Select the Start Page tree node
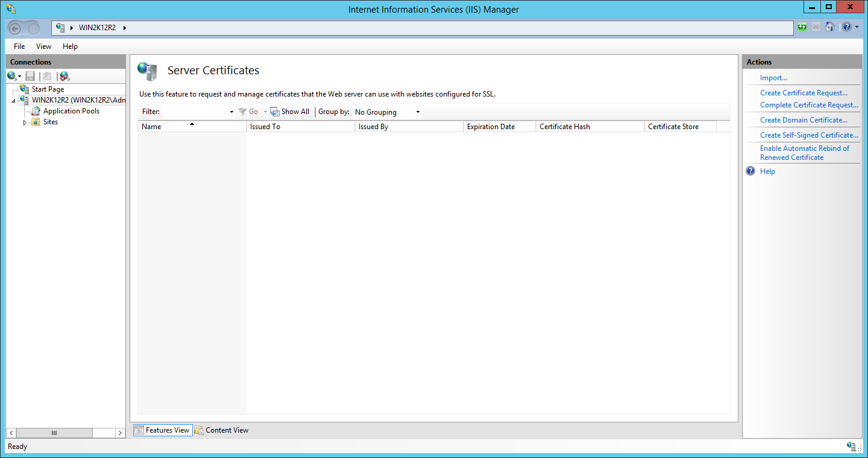 [48, 89]
